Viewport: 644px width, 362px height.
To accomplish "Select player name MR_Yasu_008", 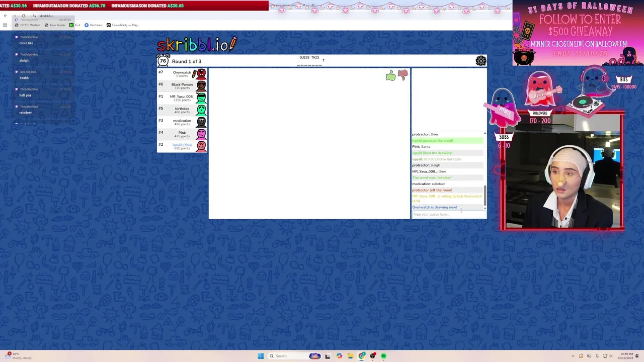I will click(x=181, y=97).
